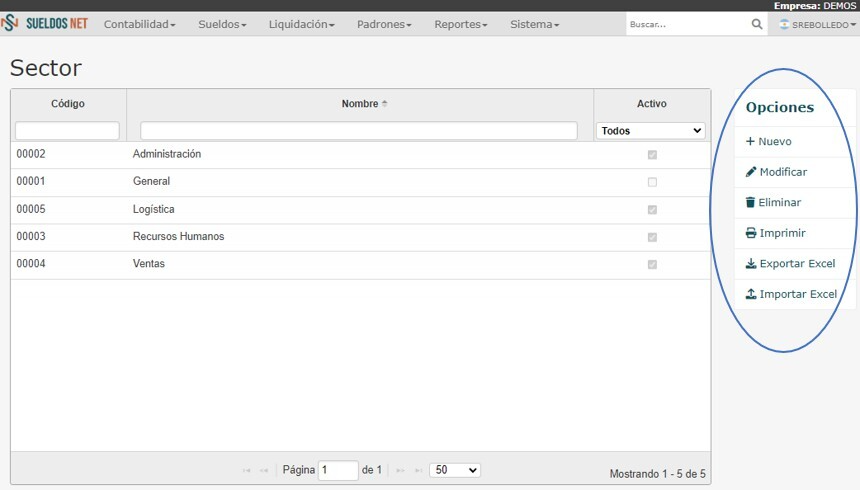
Task: Click the printer icon for Imprimir
Action: point(751,233)
